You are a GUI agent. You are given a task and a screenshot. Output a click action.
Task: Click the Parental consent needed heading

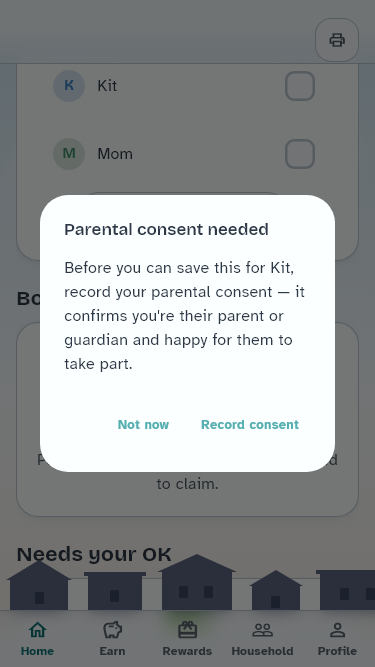click(166, 229)
